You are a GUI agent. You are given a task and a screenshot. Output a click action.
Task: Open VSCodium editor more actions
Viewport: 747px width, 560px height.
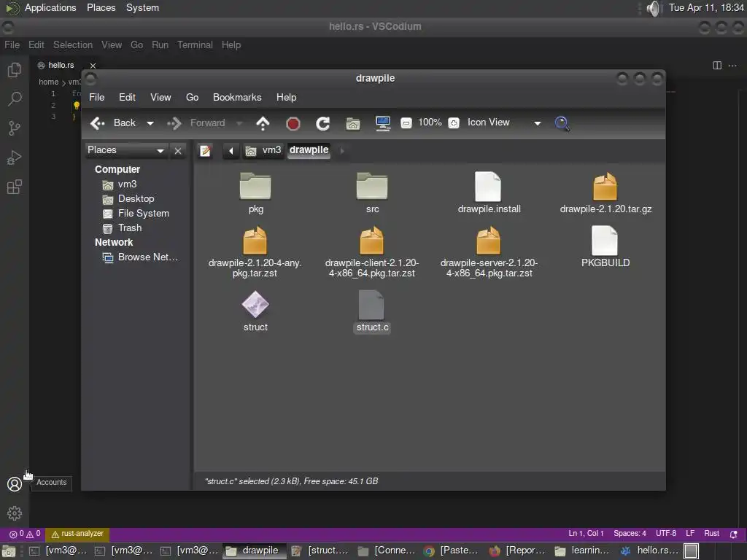point(732,66)
